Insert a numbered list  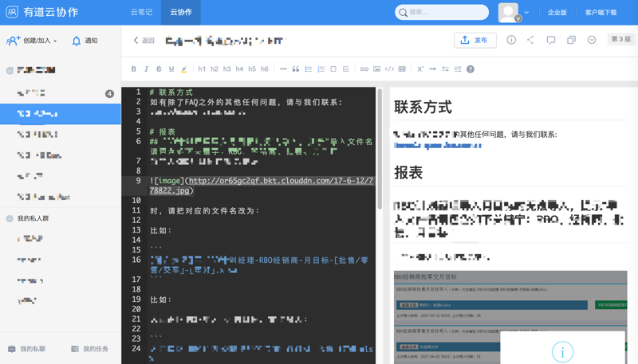321,69
